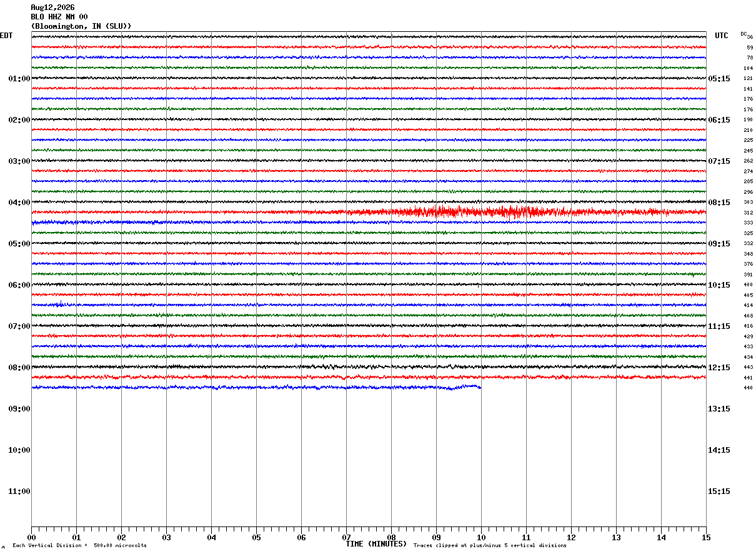Viewport: 756px width, 554px height.
Task: Click the DC offset value "440"
Action: coord(749,388)
